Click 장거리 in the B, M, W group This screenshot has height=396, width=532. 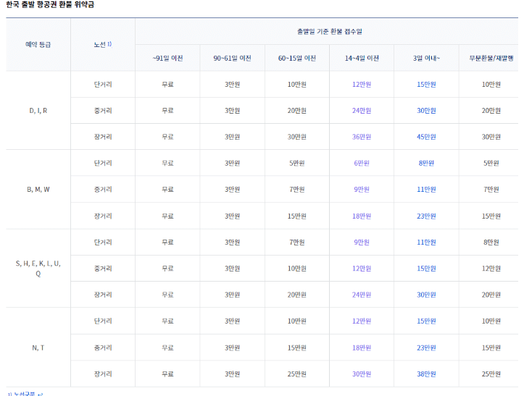103,216
